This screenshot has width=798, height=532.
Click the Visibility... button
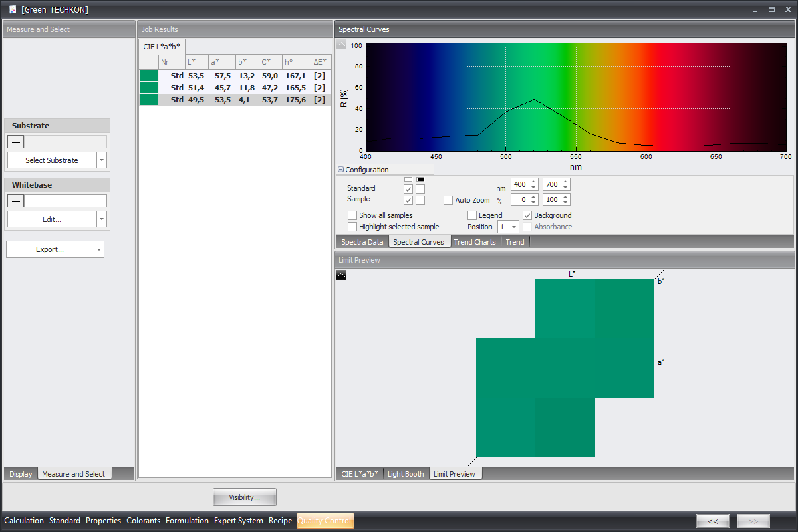point(244,497)
